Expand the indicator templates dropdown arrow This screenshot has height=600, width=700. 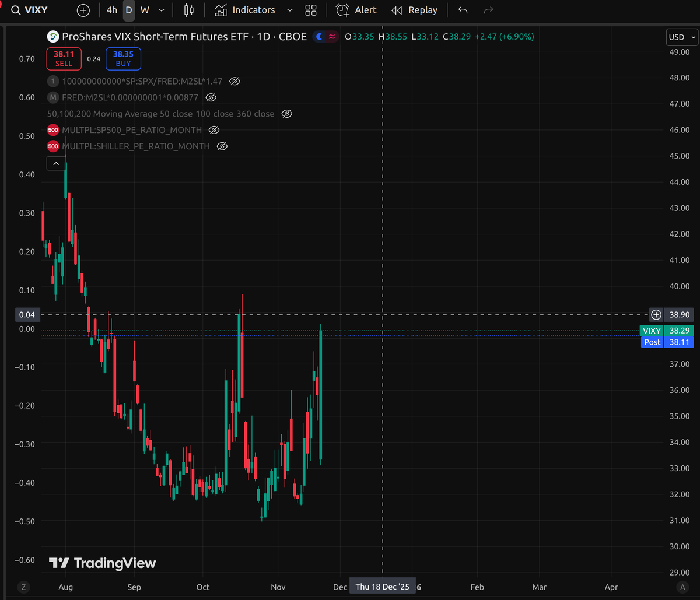[x=290, y=10]
